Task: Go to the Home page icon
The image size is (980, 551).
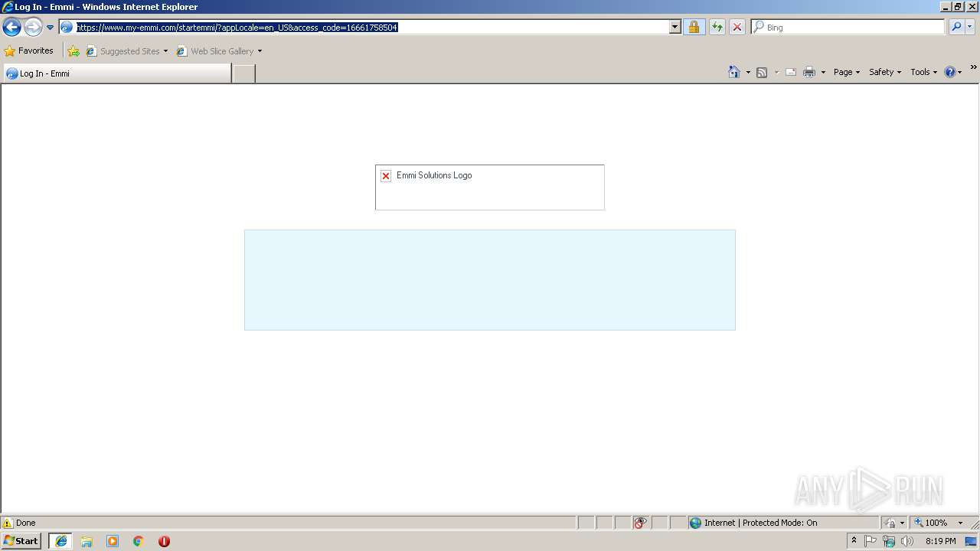Action: pos(734,72)
